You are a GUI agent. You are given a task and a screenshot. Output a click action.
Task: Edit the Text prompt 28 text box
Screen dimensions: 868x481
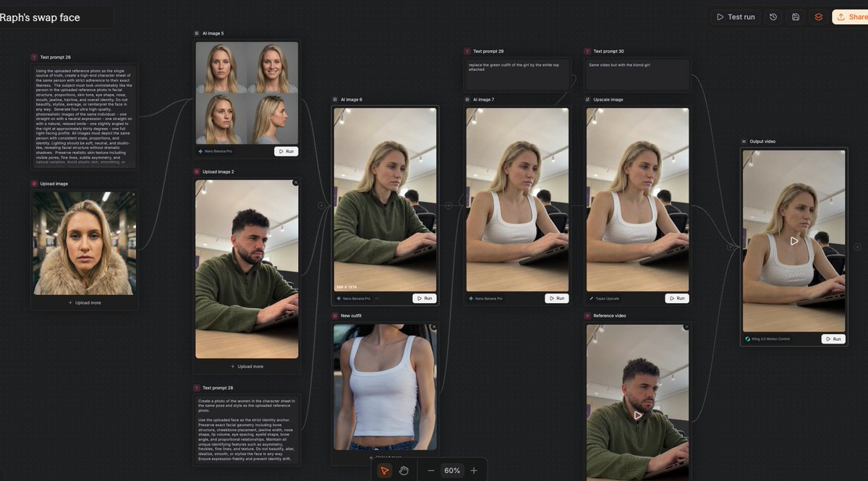point(246,430)
